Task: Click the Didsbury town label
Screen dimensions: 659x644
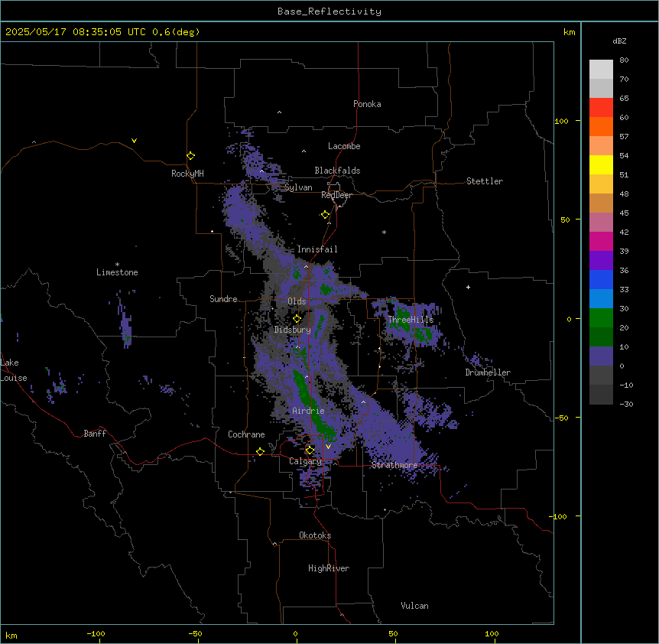Action: [x=292, y=330]
